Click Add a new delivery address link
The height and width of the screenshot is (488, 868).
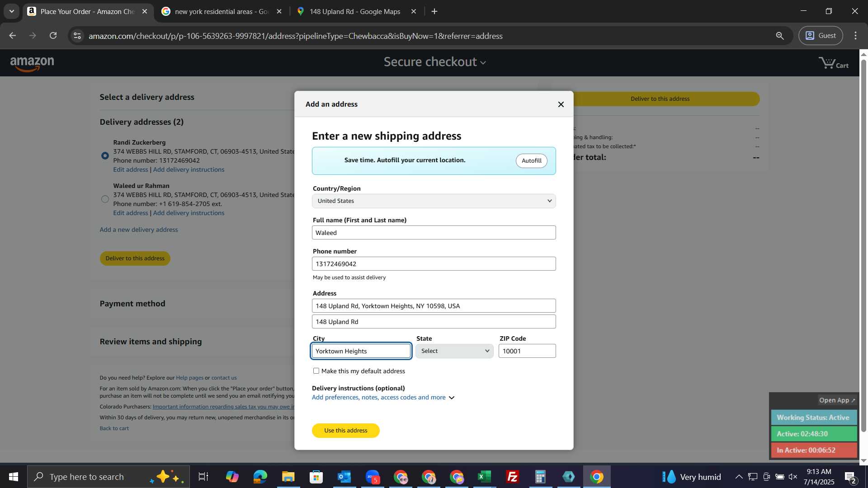[x=139, y=230]
